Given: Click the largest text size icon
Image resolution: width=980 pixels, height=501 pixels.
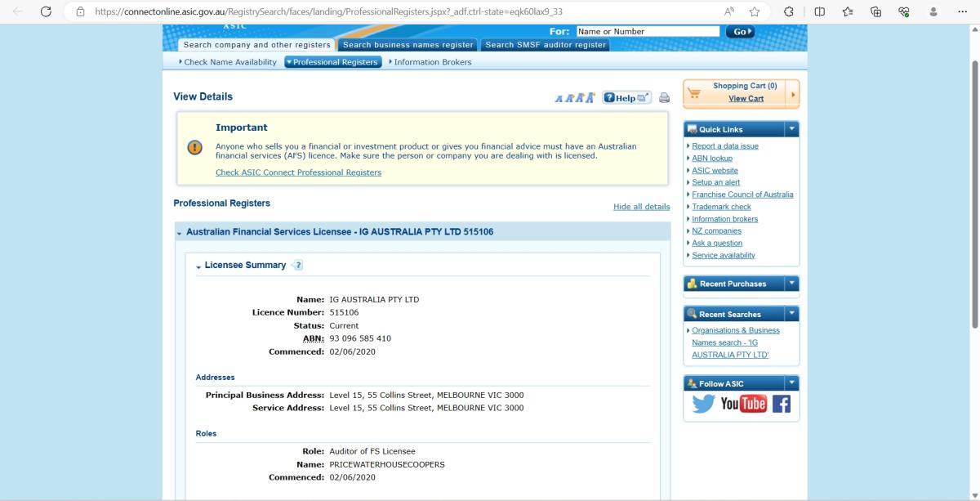Looking at the screenshot, I should click(590, 98).
